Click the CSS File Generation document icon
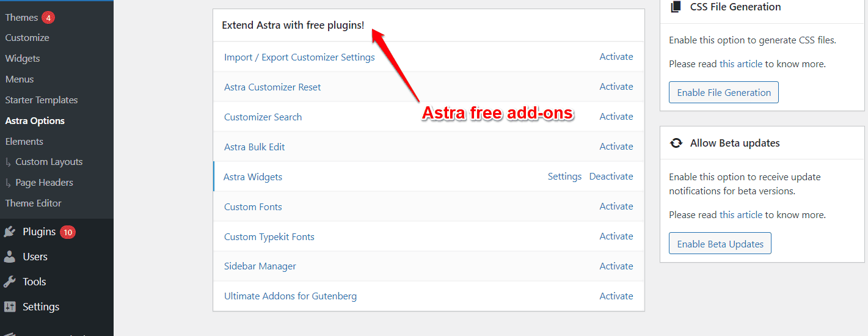Viewport: 868px width, 336px height. tap(676, 7)
